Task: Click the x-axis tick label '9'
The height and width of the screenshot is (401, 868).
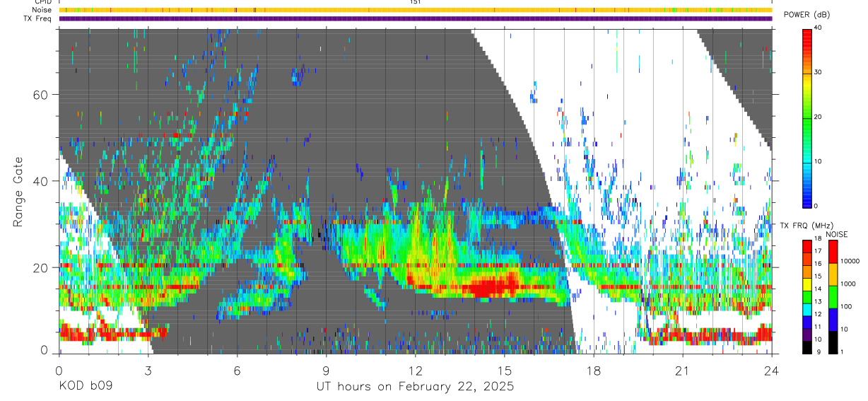Action: click(326, 370)
